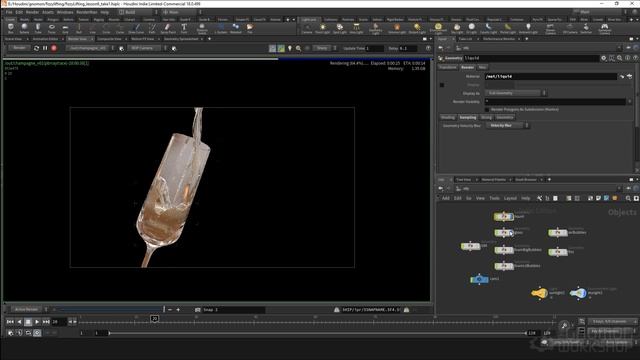
Task: Stop render with red button
Action: pos(54,48)
